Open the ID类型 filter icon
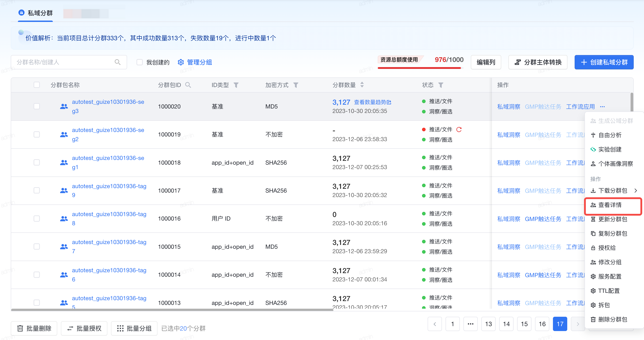This screenshot has width=644, height=340. click(236, 85)
